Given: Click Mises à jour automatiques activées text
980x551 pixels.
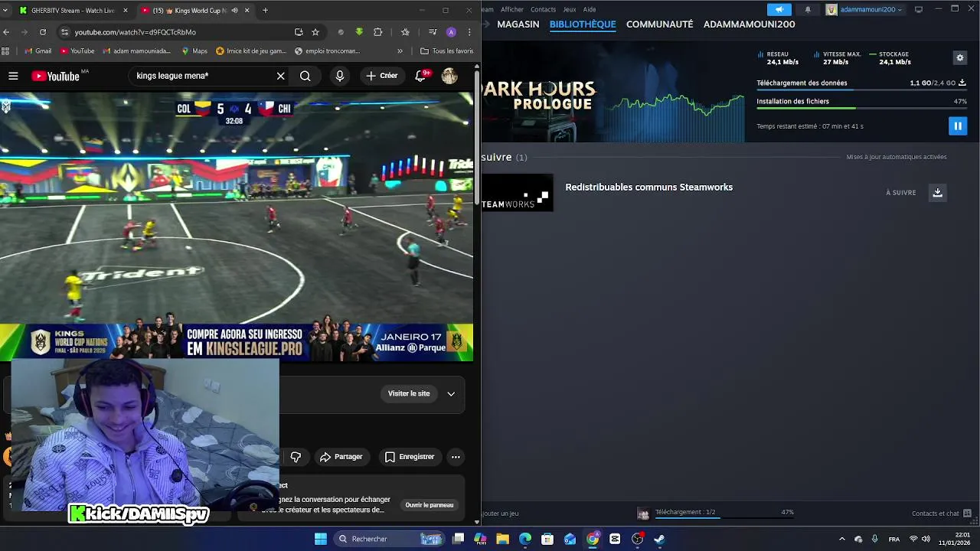Looking at the screenshot, I should (x=897, y=157).
